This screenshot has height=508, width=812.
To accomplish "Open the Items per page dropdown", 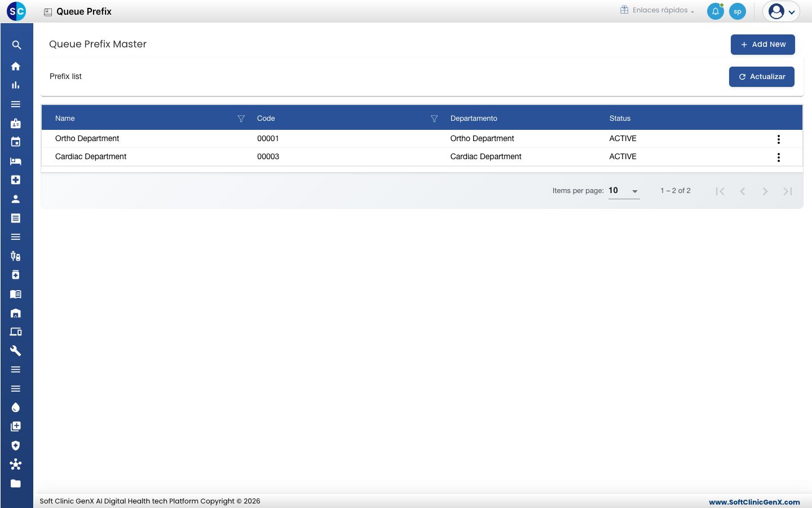I will click(x=624, y=191).
